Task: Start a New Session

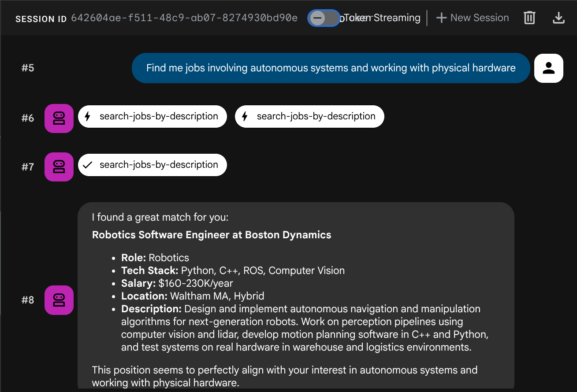Action: tap(472, 18)
